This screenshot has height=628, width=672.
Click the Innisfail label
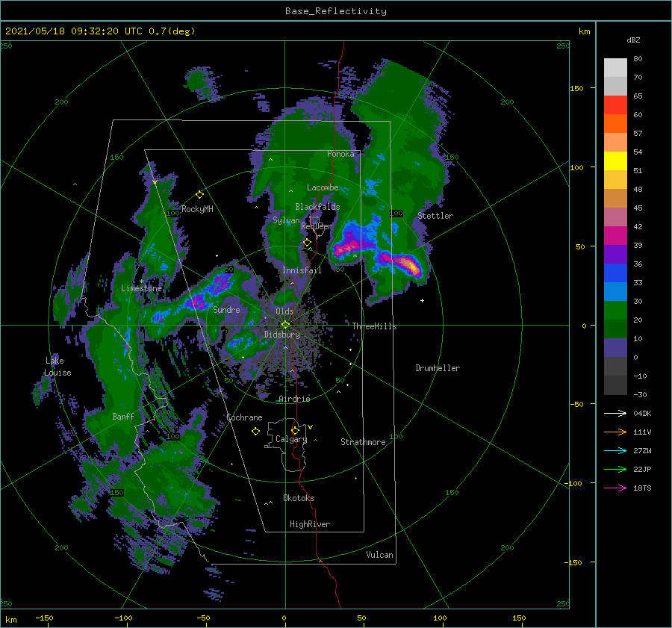click(302, 270)
